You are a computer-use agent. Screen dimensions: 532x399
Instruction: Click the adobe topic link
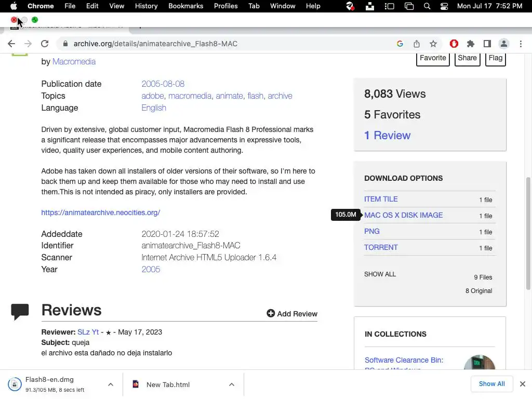[153, 96]
